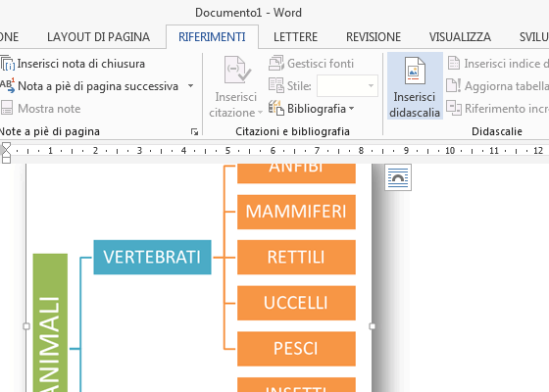
Task: Click the Inserisci indice delle figure icon
Action: click(454, 64)
